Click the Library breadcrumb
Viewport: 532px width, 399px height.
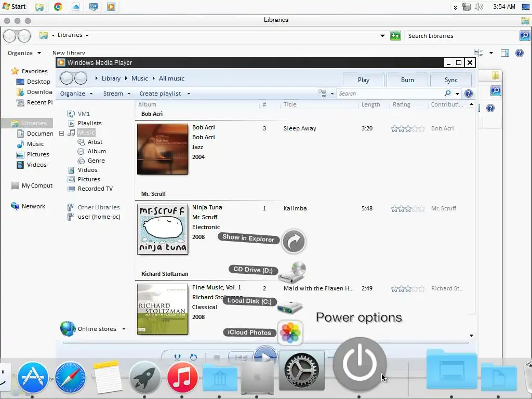(111, 78)
